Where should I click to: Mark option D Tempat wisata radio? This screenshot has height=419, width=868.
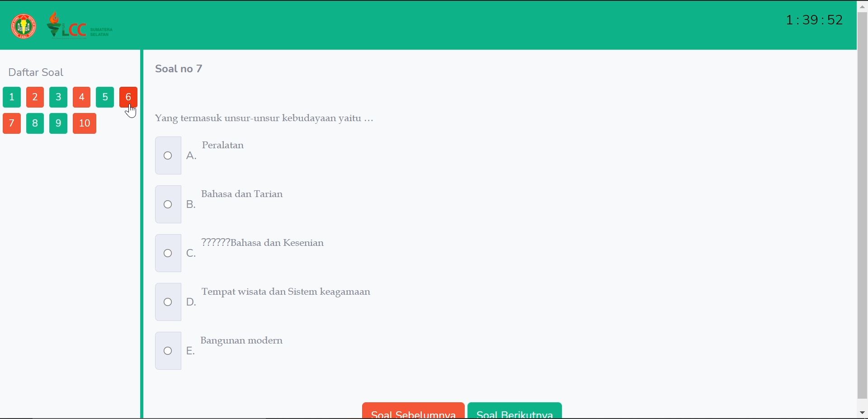(x=168, y=302)
